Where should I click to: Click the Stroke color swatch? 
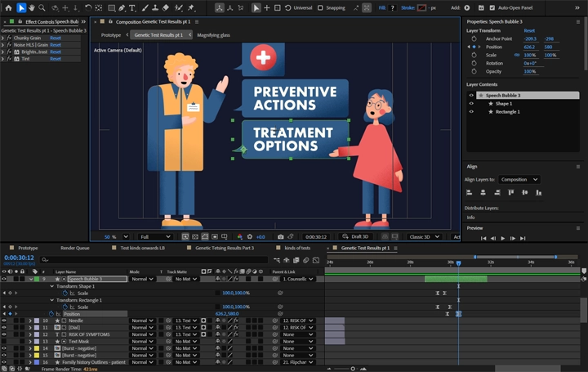422,8
